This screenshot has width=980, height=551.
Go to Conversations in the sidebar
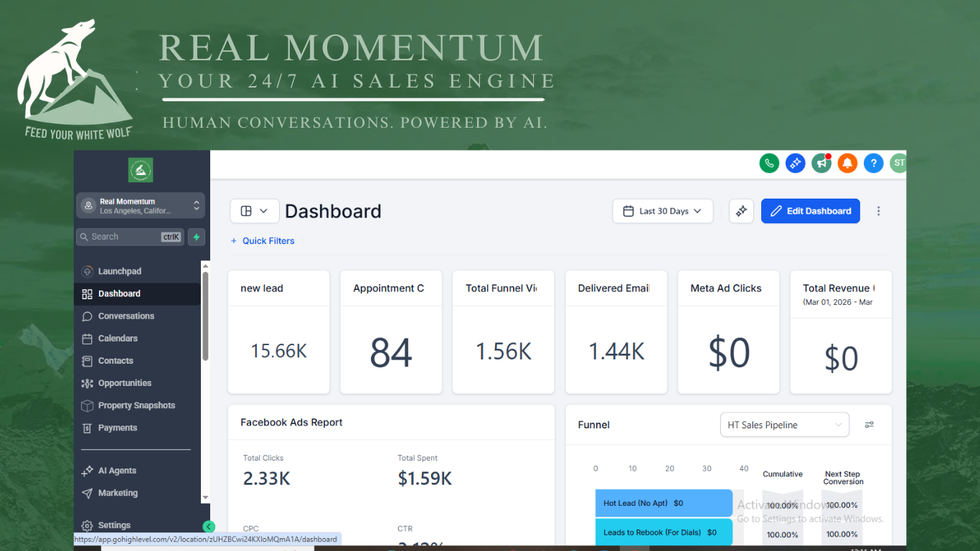pos(126,316)
